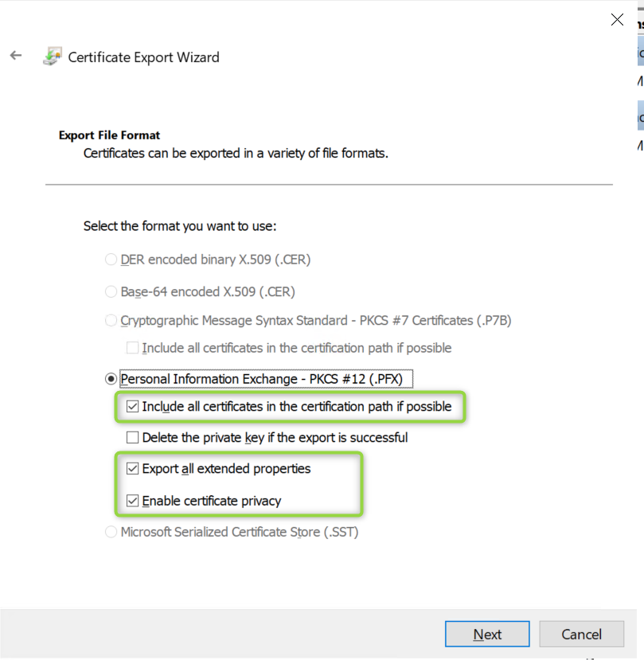Select the PKCS #7 Certificates (.P7B) radio button

(x=111, y=321)
